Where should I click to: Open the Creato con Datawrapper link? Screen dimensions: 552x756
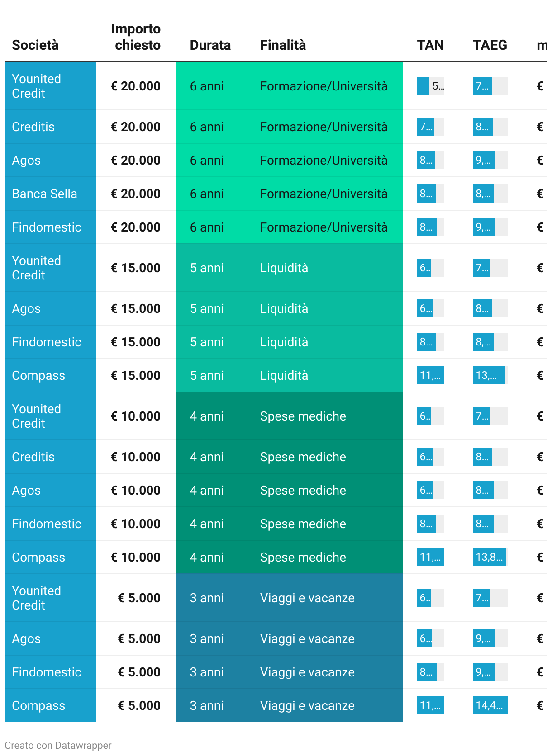(x=58, y=745)
